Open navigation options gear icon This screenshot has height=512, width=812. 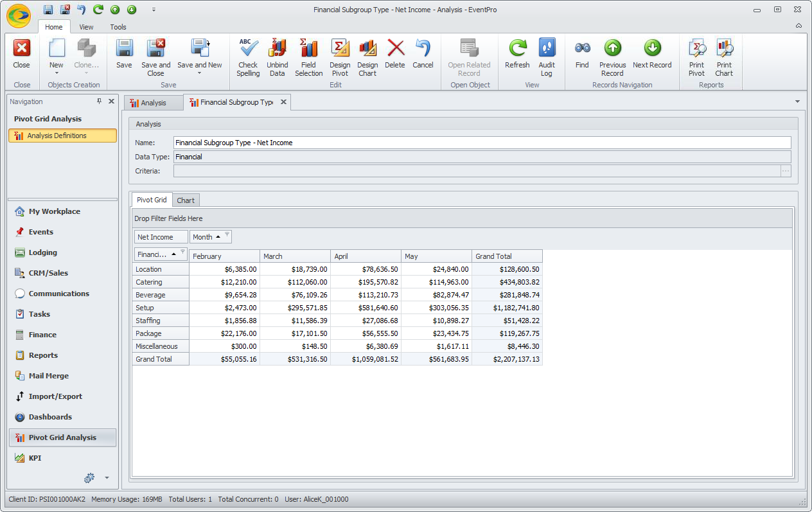tap(89, 478)
